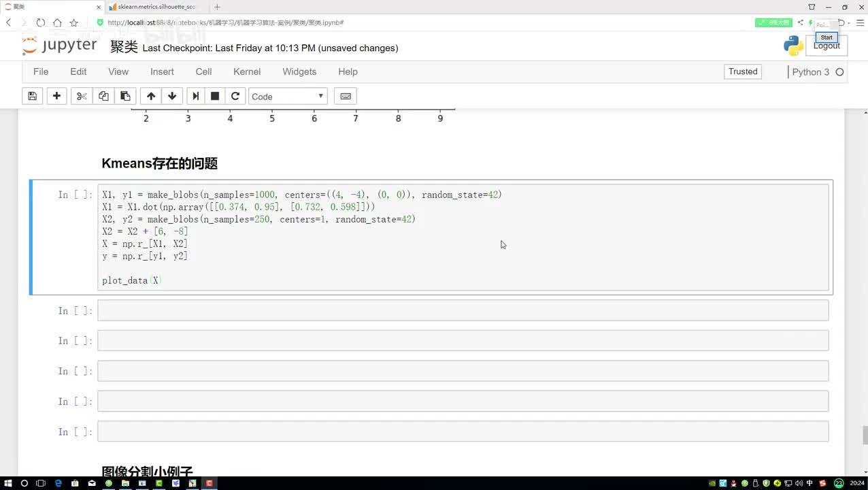The height and width of the screenshot is (490, 868).
Task: Click the Jupyter logo
Action: click(x=59, y=46)
